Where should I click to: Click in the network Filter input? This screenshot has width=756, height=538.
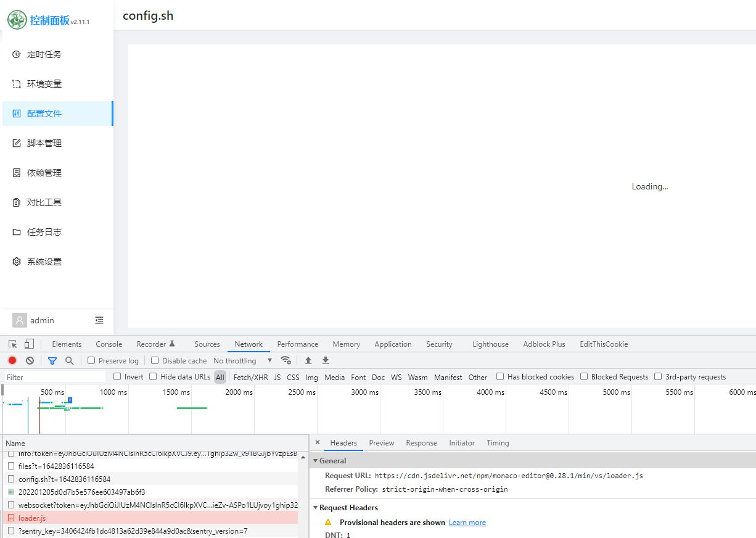54,377
